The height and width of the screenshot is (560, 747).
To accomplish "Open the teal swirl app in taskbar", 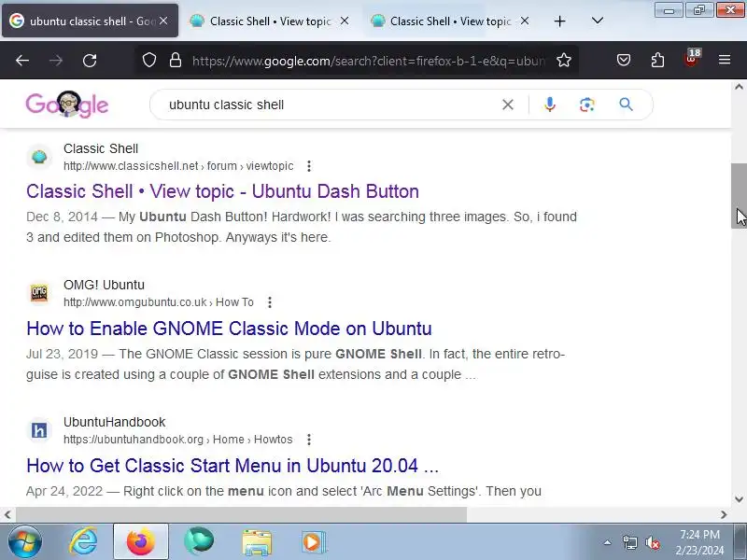I will [x=199, y=542].
